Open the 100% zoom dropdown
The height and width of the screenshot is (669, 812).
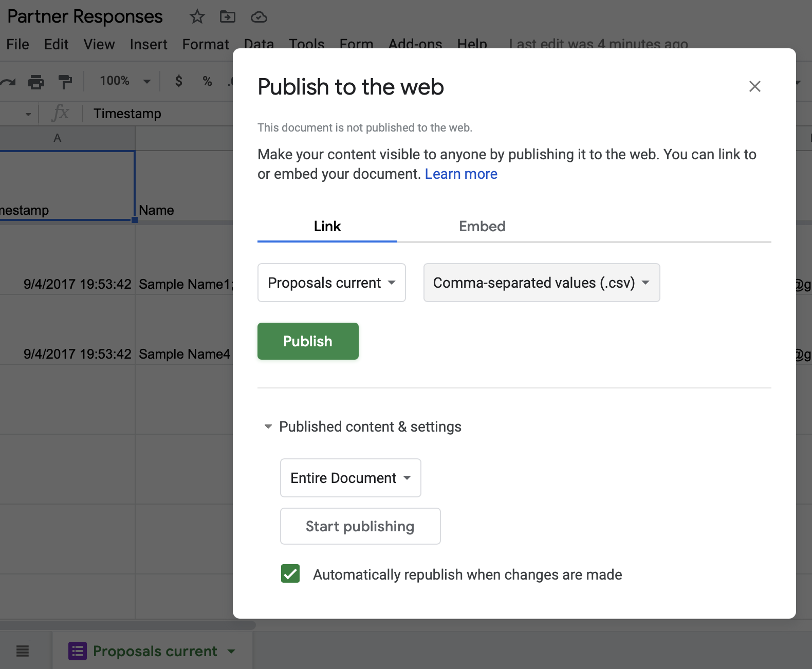pyautogui.click(x=125, y=81)
